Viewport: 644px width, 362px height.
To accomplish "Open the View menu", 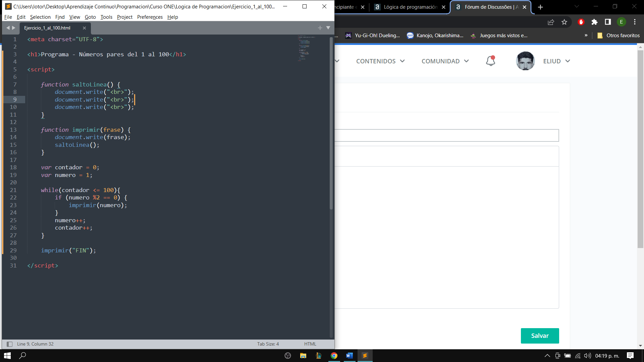I will click(74, 17).
